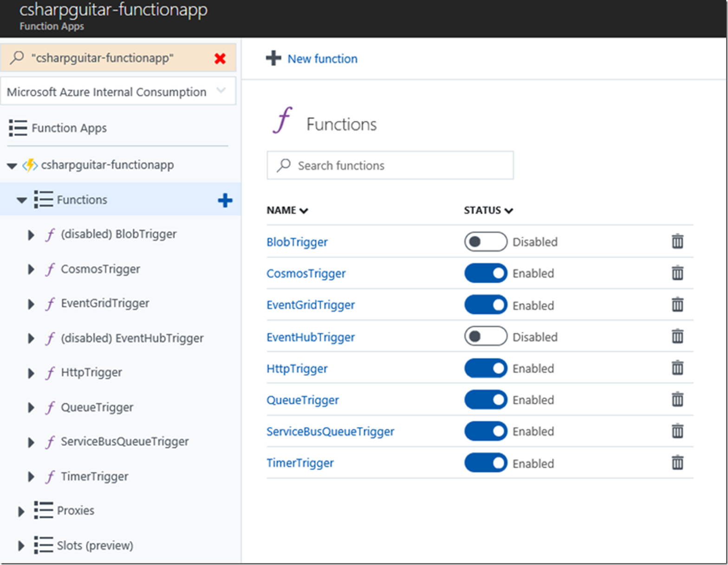Turn off the TimerTrigger toggle
Screen dimensions: 728x565
coord(486,463)
